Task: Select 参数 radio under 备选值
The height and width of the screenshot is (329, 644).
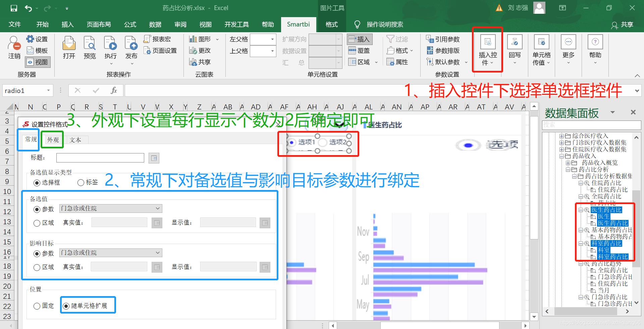Action: pyautogui.click(x=37, y=209)
